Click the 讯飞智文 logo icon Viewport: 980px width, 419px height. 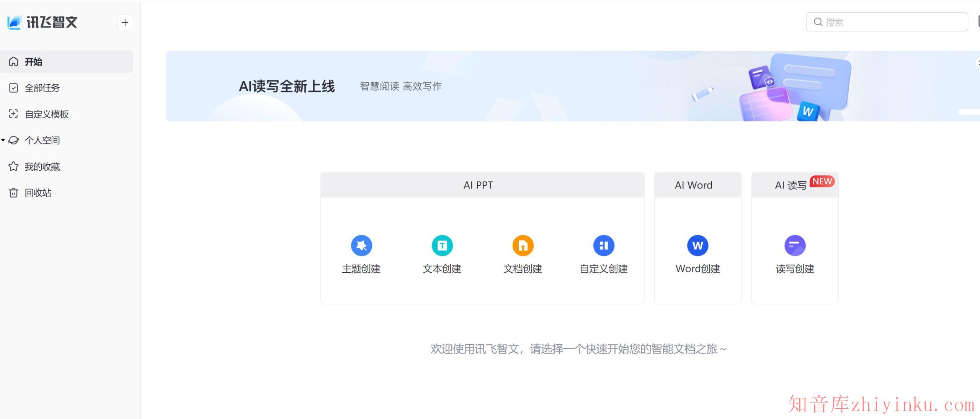point(14,22)
